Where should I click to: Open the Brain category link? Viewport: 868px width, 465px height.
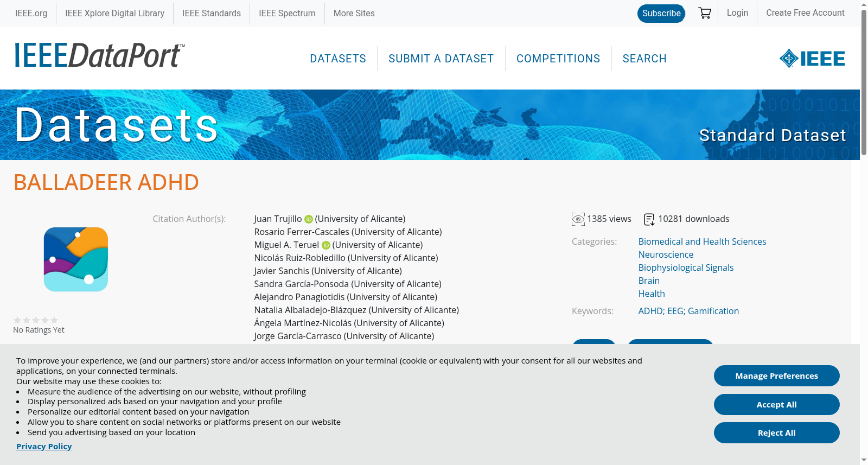tap(649, 281)
